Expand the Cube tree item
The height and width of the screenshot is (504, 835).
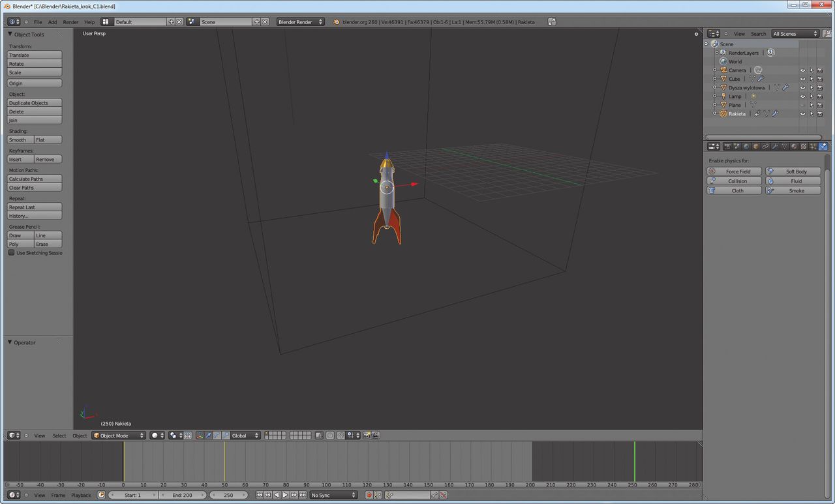(x=715, y=79)
